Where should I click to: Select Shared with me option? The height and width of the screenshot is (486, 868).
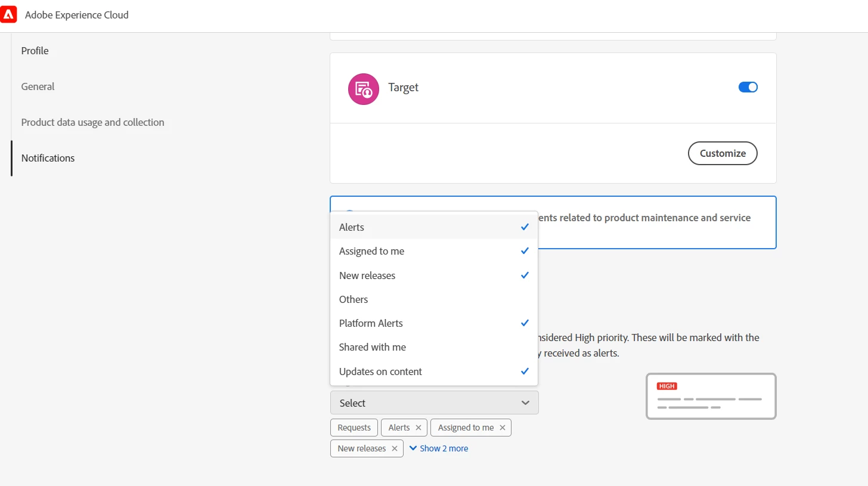(x=434, y=347)
